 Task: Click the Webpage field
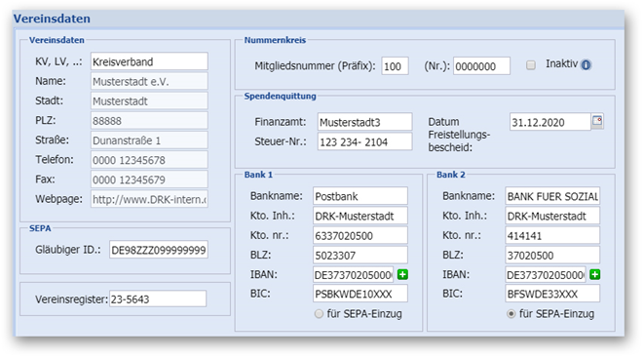149,199
